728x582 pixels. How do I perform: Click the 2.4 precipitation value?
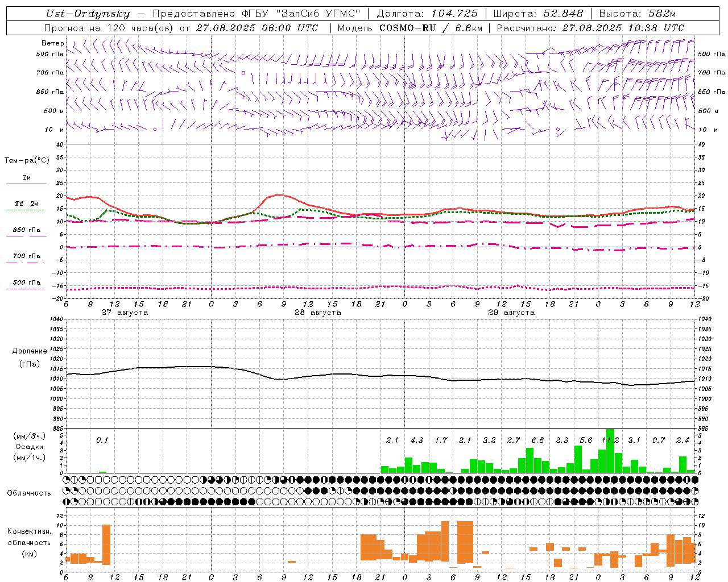click(x=682, y=440)
